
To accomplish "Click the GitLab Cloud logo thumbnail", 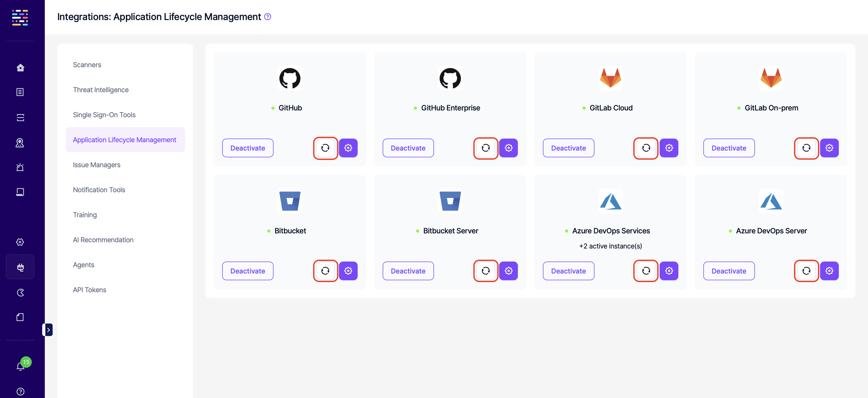I will (x=610, y=78).
